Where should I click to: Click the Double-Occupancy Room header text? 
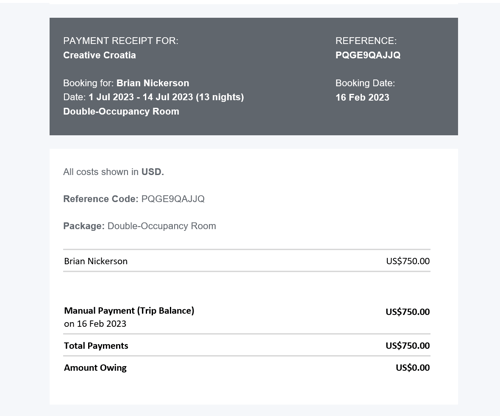tap(121, 111)
